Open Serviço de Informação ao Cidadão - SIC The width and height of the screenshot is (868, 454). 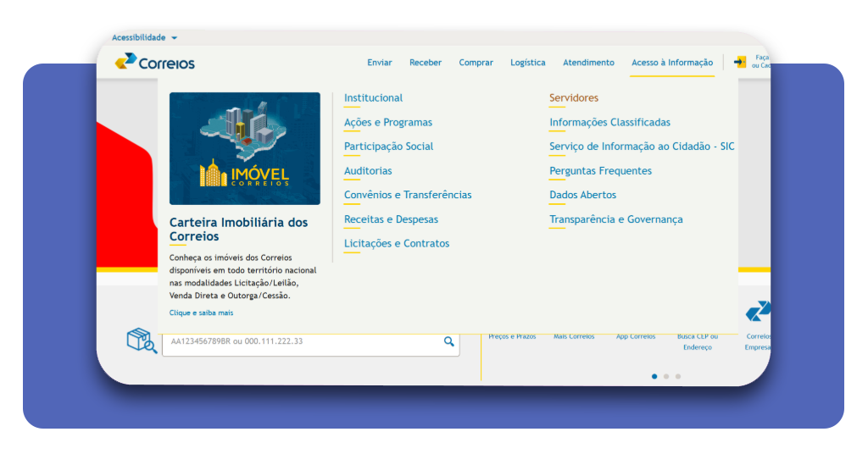point(642,147)
